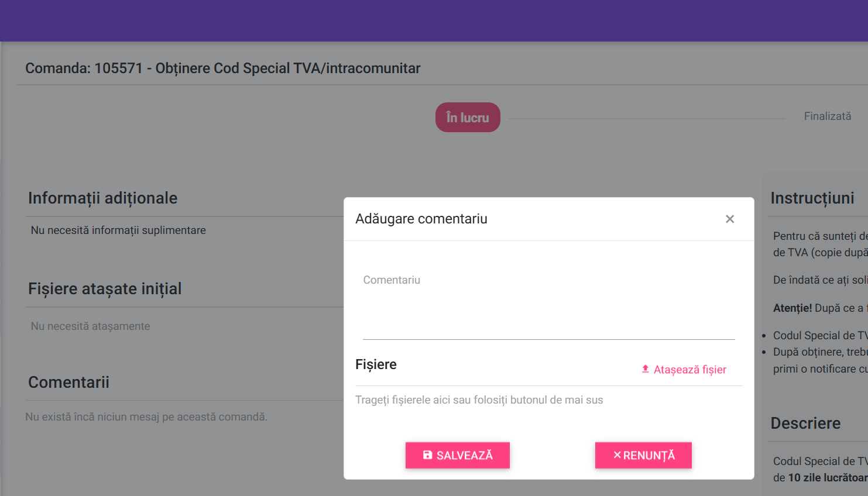The width and height of the screenshot is (868, 496).
Task: Close the Adăugare comentariu dialog with X
Action: point(730,219)
